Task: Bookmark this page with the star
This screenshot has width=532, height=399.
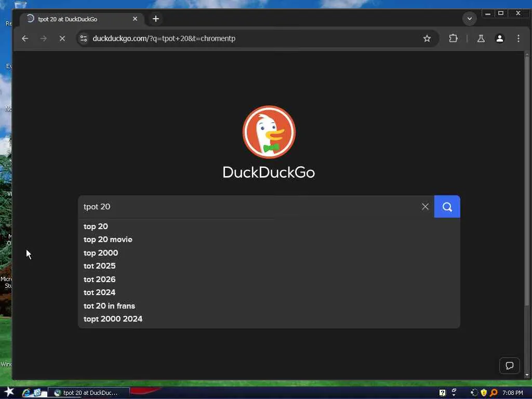Action: (427, 38)
